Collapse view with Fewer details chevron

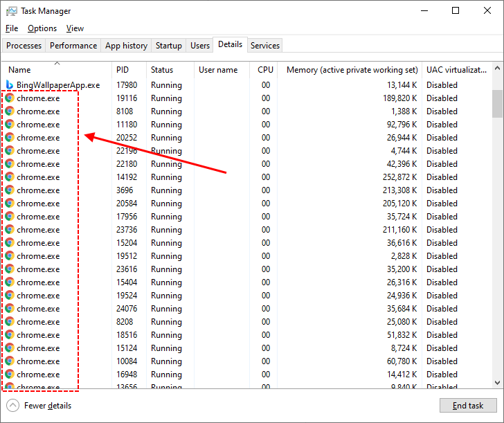click(x=13, y=406)
